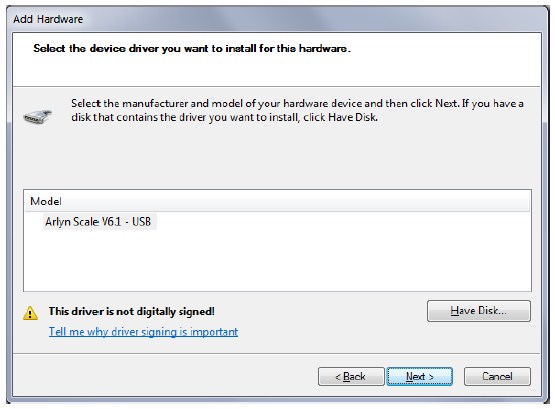Image resolution: width=555 pixels, height=409 pixels.
Task: Click the empty area left of the Back button
Action: click(x=163, y=376)
